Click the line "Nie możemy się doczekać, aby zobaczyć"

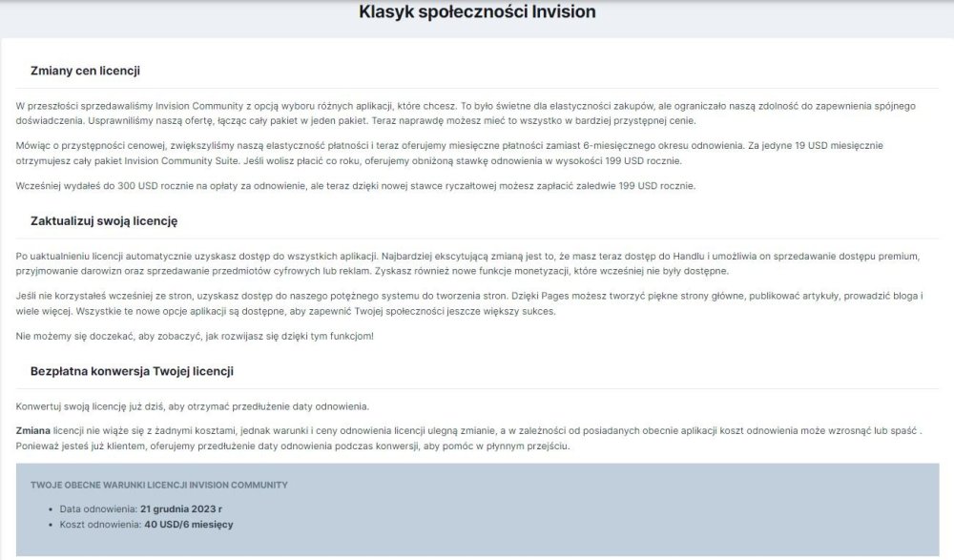pos(195,336)
